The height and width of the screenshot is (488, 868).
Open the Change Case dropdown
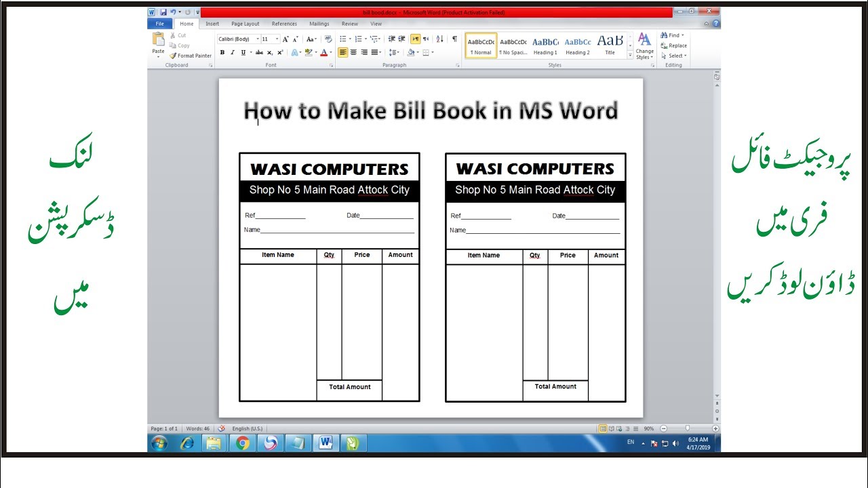311,39
